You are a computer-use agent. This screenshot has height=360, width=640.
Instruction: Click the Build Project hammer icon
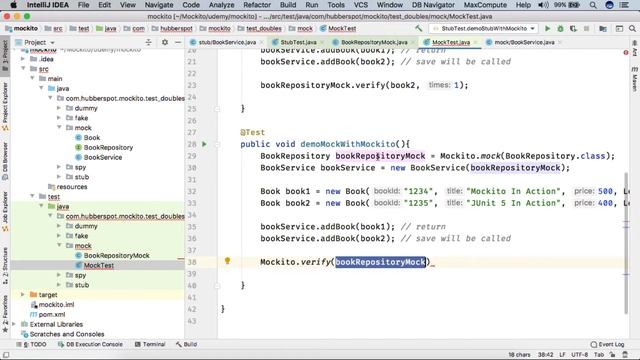[418, 29]
